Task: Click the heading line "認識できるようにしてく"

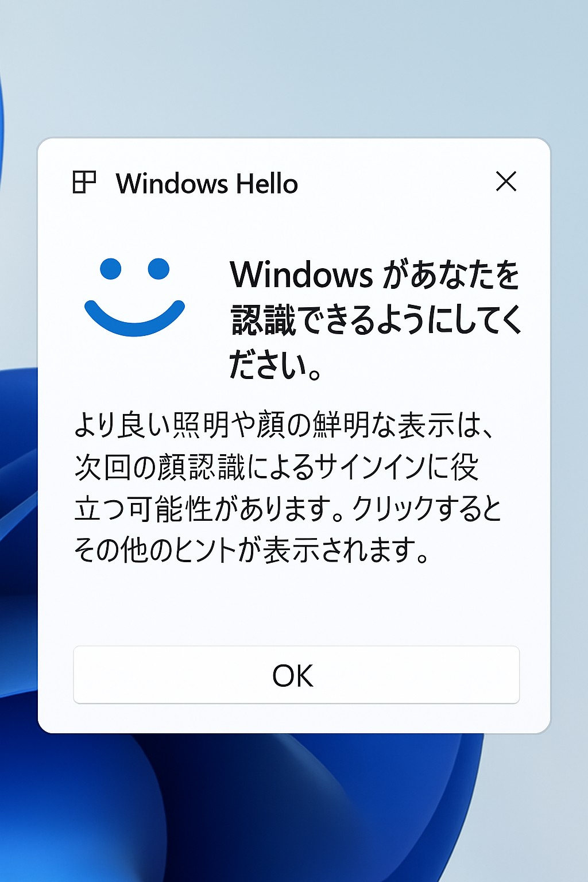Action: pyautogui.click(x=377, y=320)
